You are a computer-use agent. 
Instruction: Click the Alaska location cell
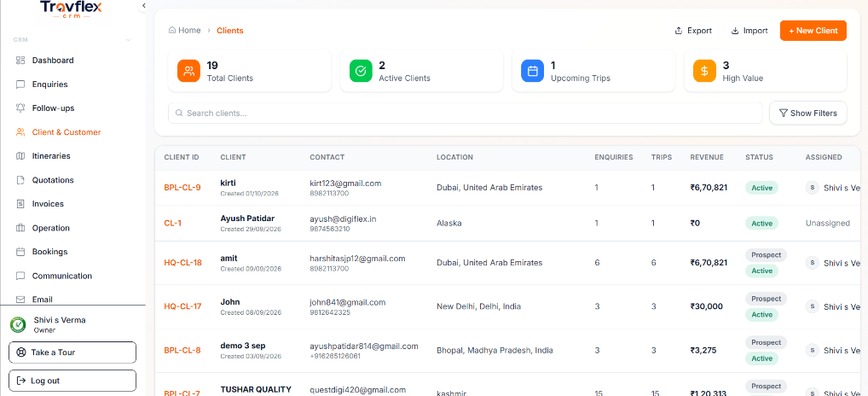point(449,224)
